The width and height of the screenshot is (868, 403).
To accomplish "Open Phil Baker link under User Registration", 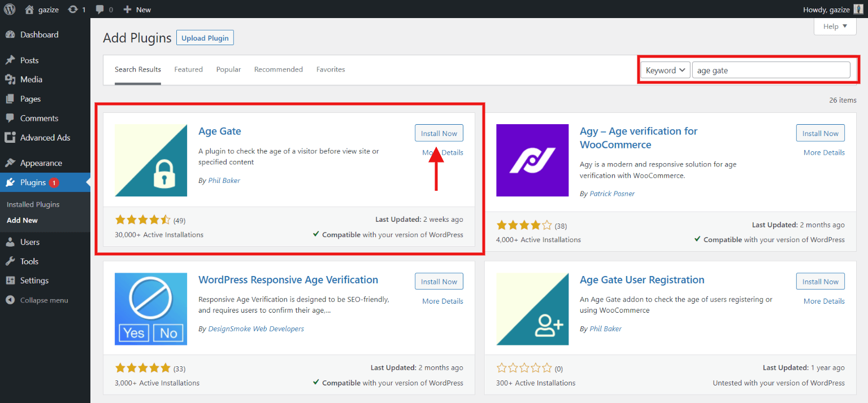I will pos(605,328).
